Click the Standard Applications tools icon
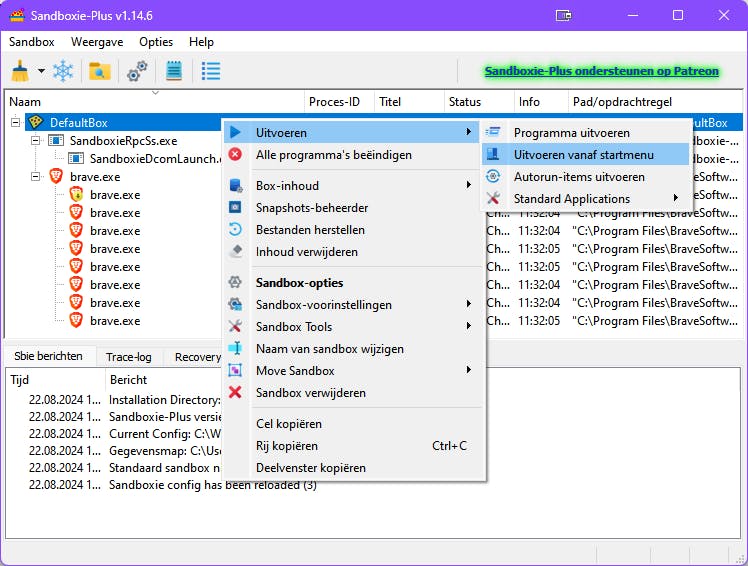 (x=493, y=198)
